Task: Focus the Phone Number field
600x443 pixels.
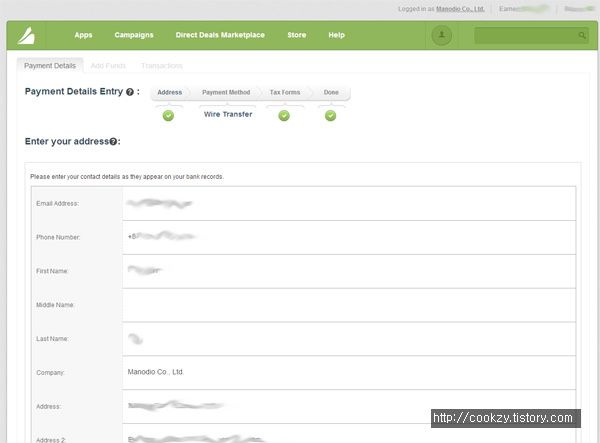Action: pos(349,237)
